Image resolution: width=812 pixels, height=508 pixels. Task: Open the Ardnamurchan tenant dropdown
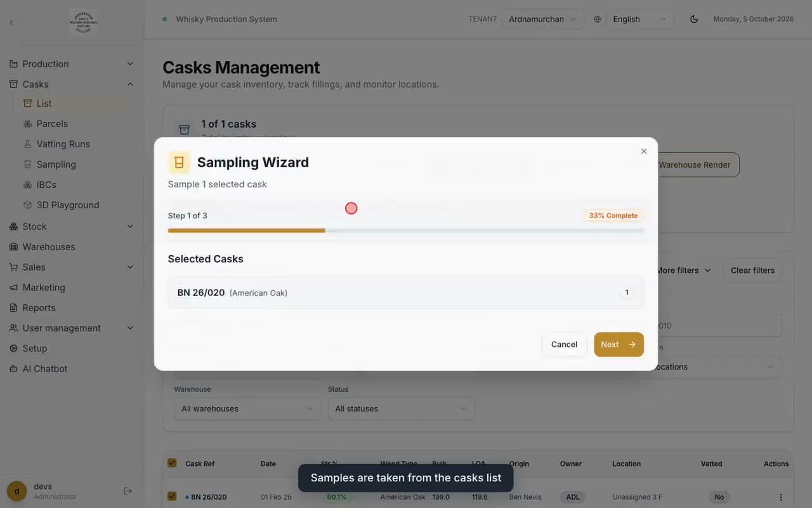click(x=543, y=19)
